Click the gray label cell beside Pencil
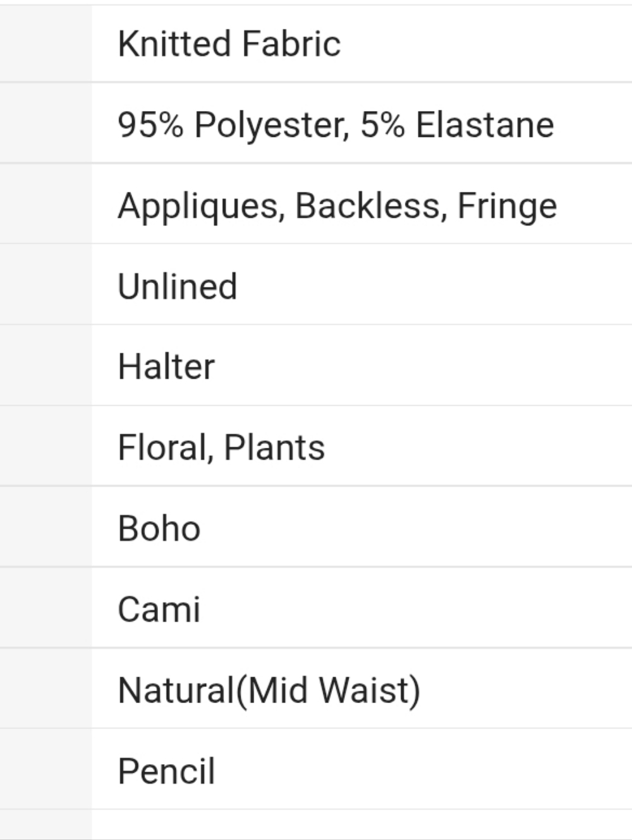The image size is (632, 840). point(46,769)
